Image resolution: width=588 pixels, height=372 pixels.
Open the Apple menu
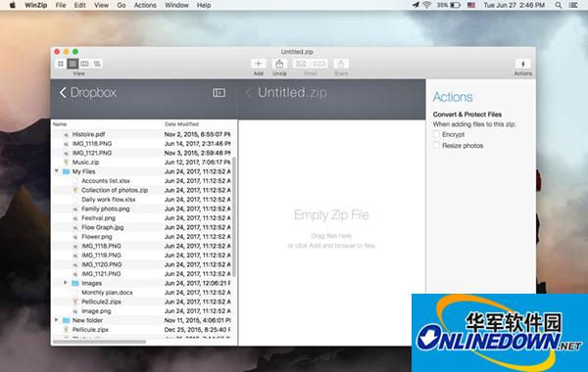tap(13, 5)
